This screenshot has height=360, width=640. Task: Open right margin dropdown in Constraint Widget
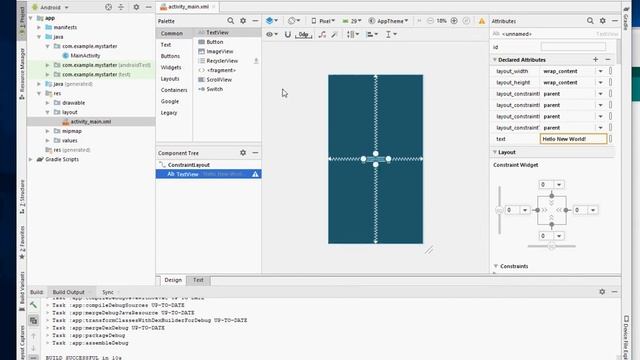coord(593,210)
